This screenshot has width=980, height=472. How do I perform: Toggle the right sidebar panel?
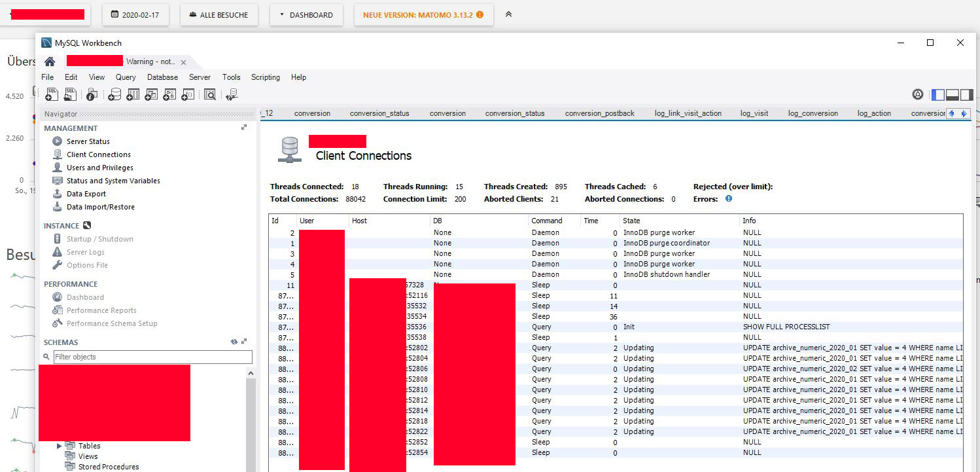tap(967, 95)
